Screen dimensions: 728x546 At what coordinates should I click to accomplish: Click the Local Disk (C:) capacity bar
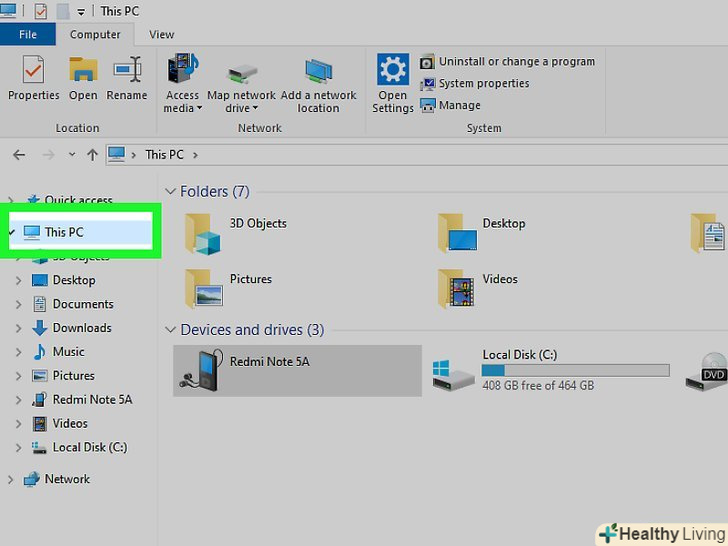pos(576,370)
